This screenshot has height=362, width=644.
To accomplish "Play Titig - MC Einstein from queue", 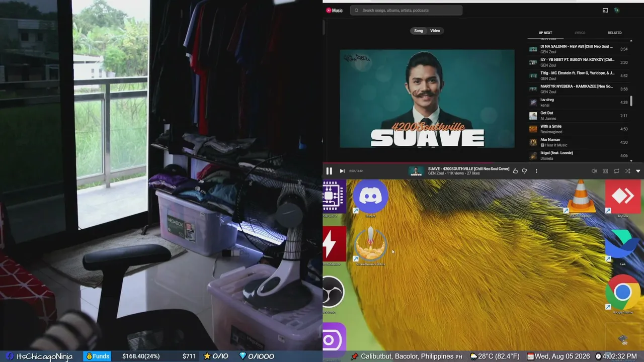I will pyautogui.click(x=579, y=75).
